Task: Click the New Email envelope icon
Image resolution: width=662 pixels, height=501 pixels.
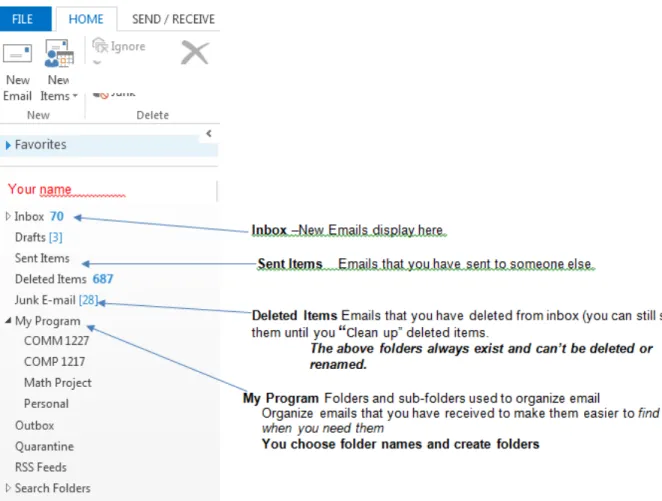Action: (x=17, y=54)
